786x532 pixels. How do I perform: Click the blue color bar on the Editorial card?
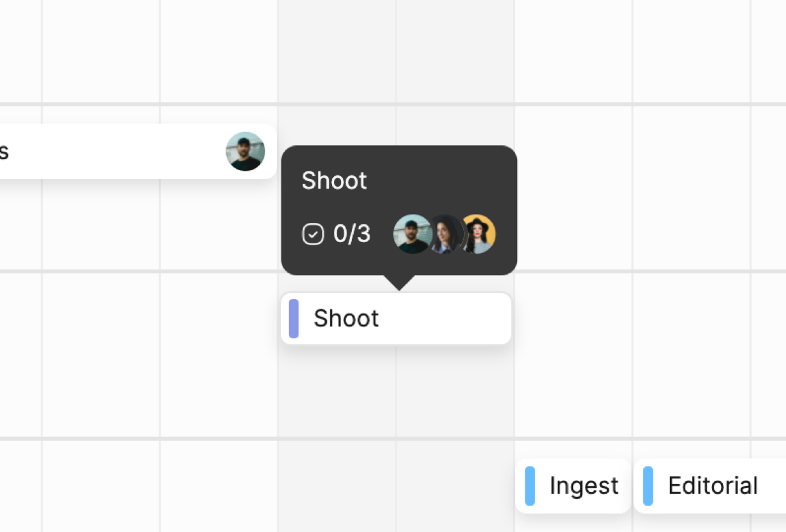[x=648, y=485]
